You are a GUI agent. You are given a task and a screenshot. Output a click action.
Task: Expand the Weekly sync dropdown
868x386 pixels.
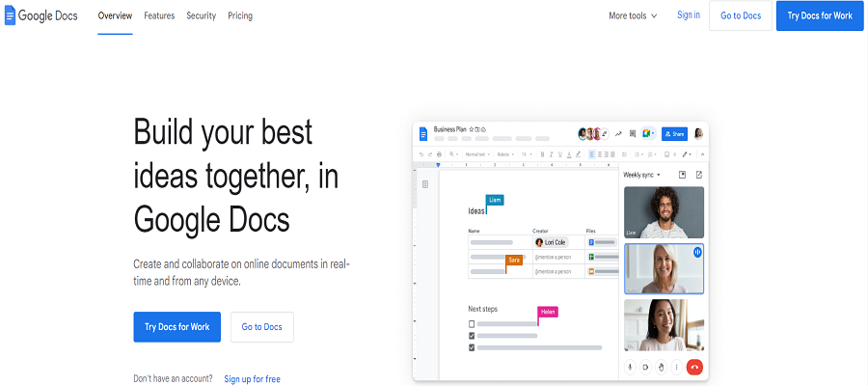click(642, 175)
